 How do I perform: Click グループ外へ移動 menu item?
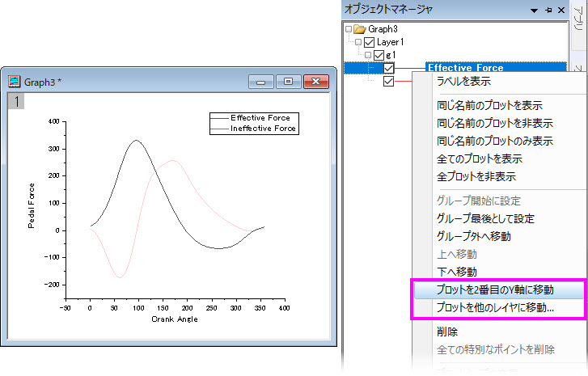(x=474, y=236)
